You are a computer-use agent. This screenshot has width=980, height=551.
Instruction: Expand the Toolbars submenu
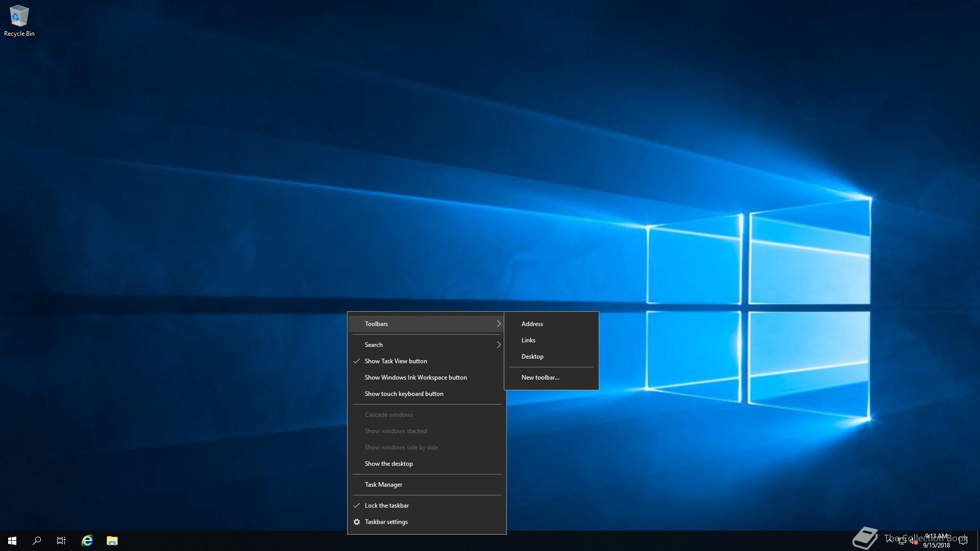(427, 324)
